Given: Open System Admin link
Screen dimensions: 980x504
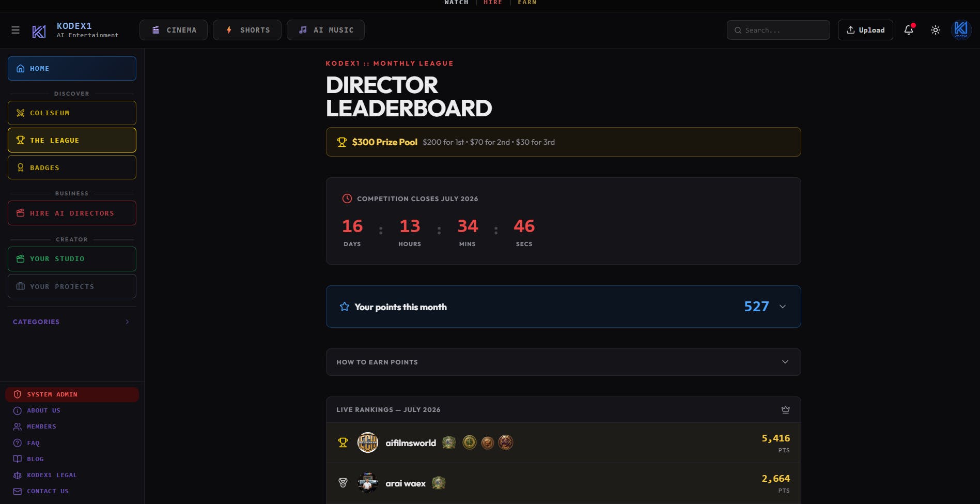Looking at the screenshot, I should tap(72, 394).
